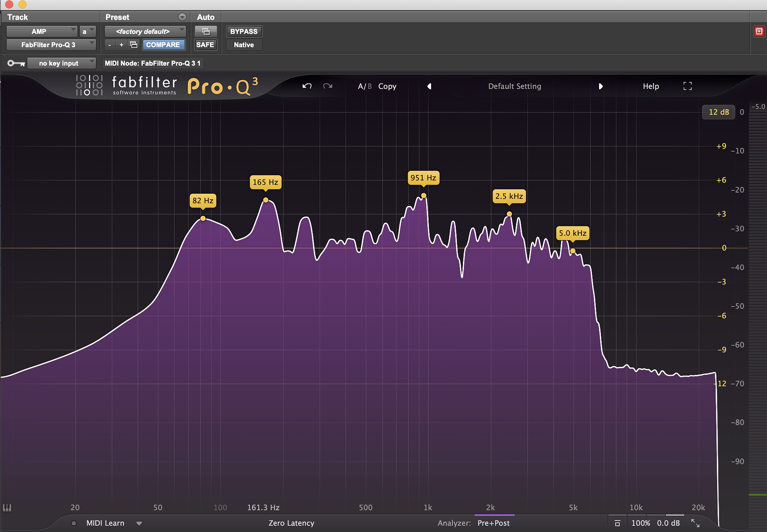This screenshot has height=532, width=767.
Task: Click the MIDI Learn label
Action: point(105,523)
